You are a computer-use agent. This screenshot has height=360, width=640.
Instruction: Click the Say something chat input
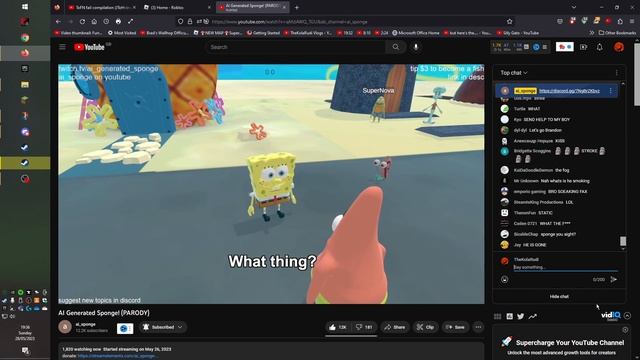tap(565, 267)
